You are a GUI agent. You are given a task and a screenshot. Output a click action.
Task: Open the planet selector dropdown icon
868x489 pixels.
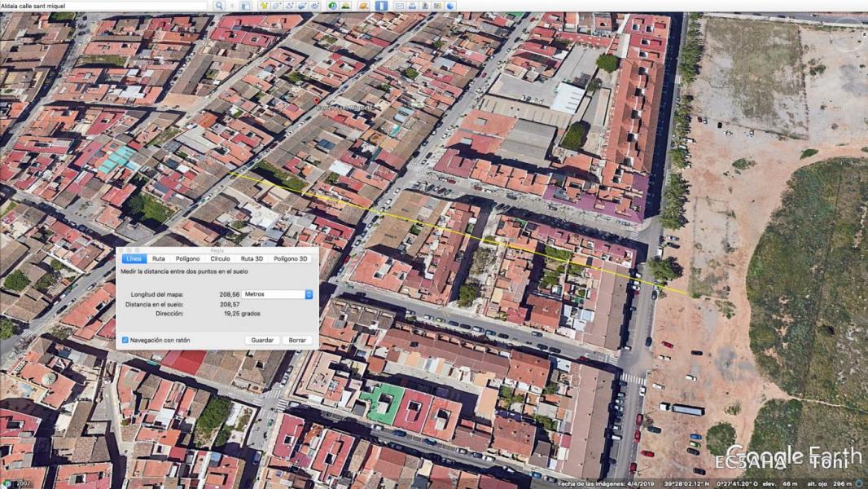click(x=363, y=6)
